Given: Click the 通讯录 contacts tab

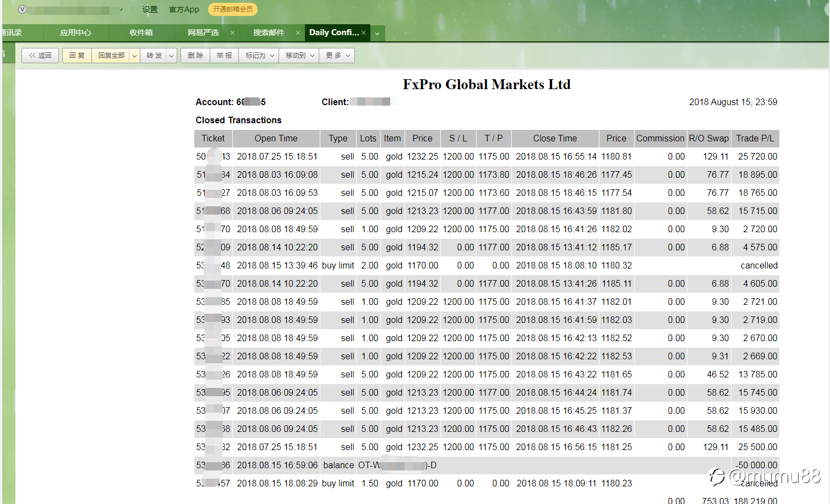Looking at the screenshot, I should click(12, 32).
